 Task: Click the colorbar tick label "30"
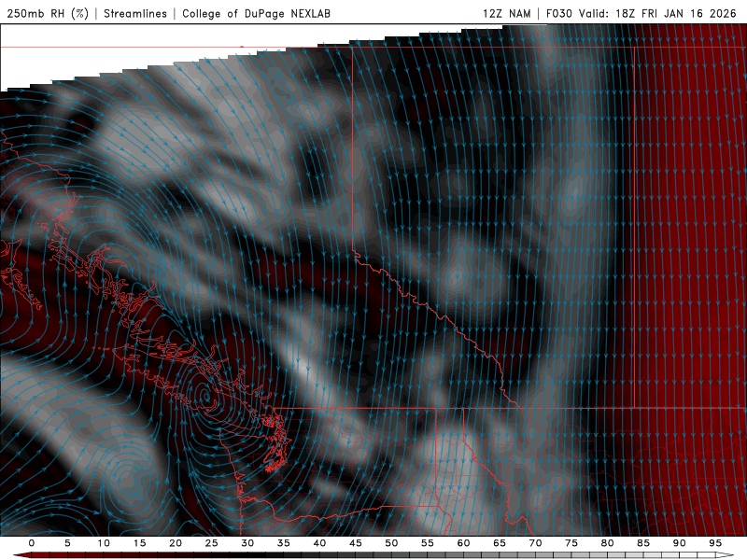pyautogui.click(x=247, y=543)
